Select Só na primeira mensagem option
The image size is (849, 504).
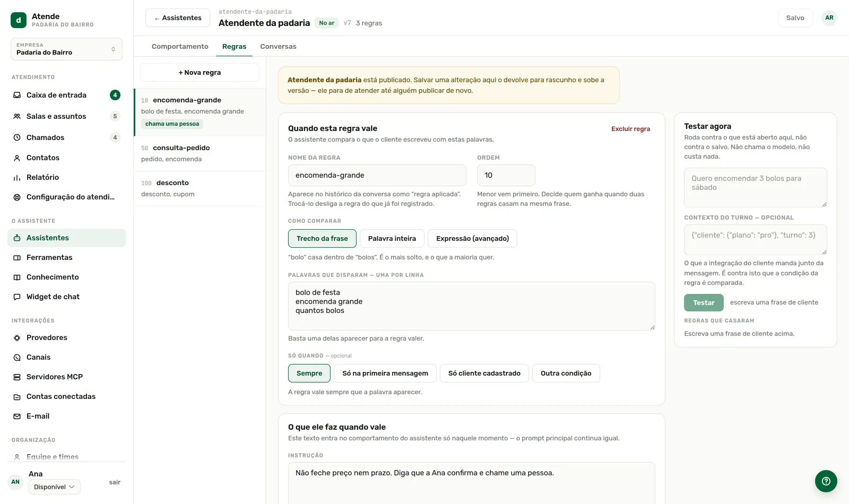pos(385,373)
